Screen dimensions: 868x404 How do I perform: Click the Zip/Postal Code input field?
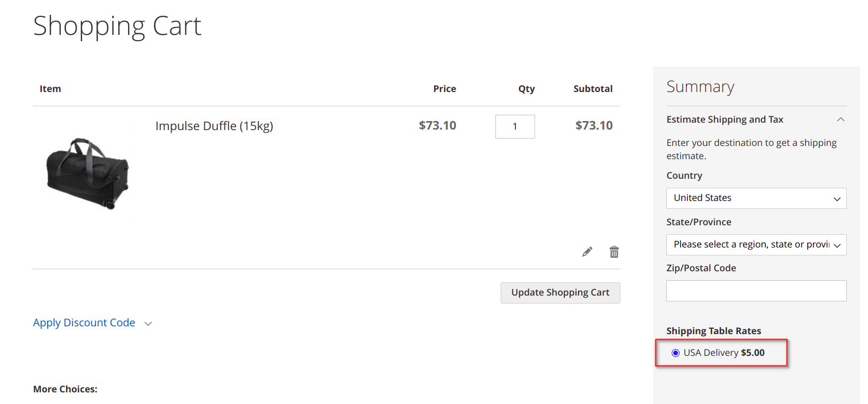coord(756,291)
